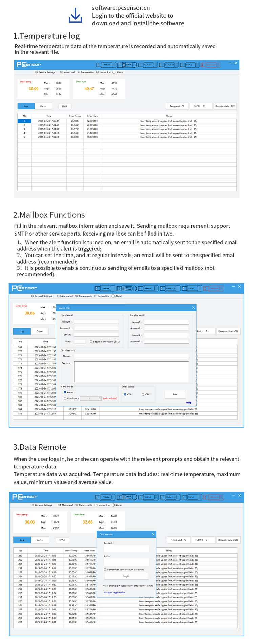The height and width of the screenshot is (644, 254).
Task: Click inside the email Content text area
Action: click(131, 372)
